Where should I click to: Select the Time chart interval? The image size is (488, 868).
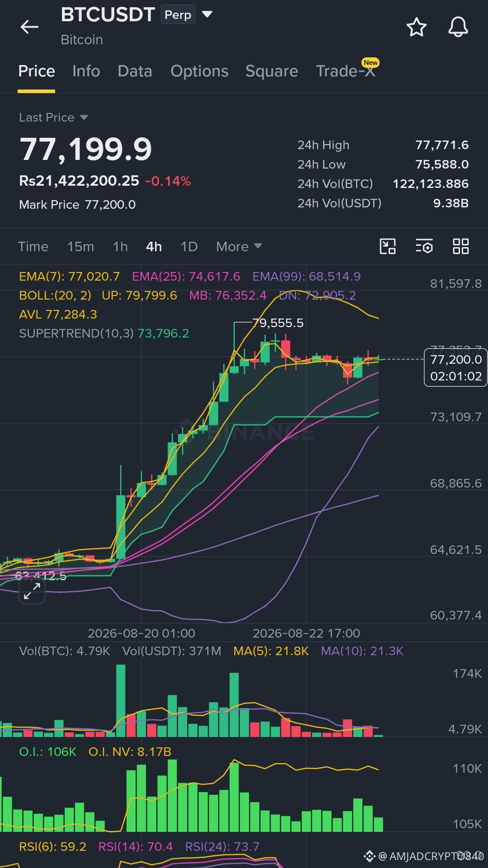[x=33, y=247]
